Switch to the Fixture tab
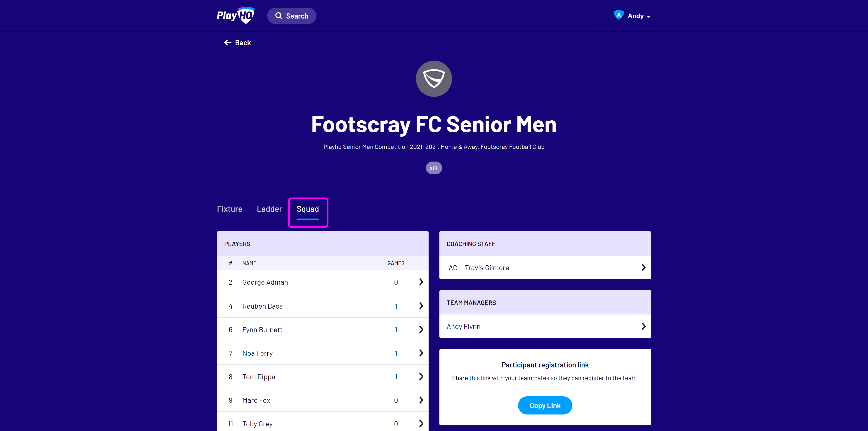Image resolution: width=868 pixels, height=431 pixels. [229, 209]
